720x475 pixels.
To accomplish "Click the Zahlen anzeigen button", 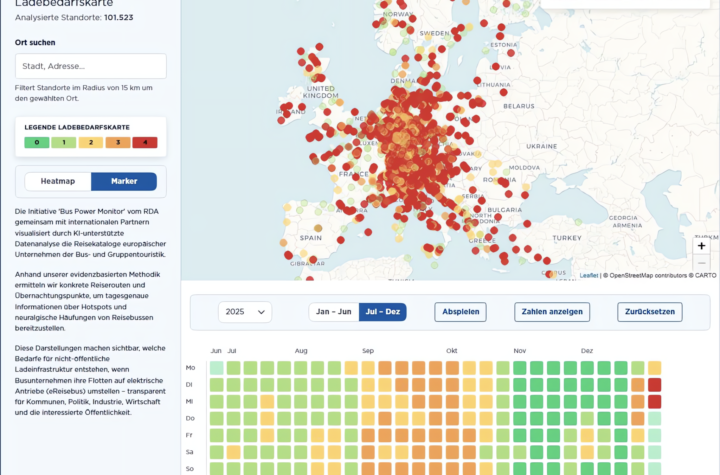I will tap(552, 312).
